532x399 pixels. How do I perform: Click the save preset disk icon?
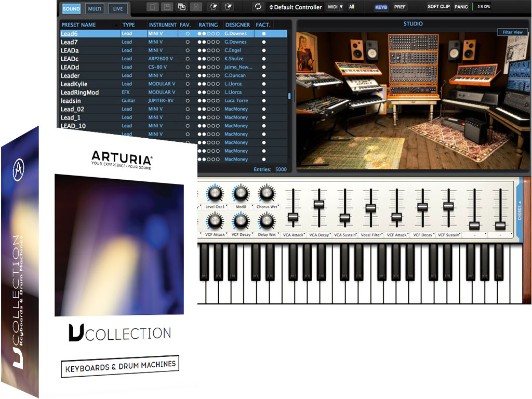167,7
